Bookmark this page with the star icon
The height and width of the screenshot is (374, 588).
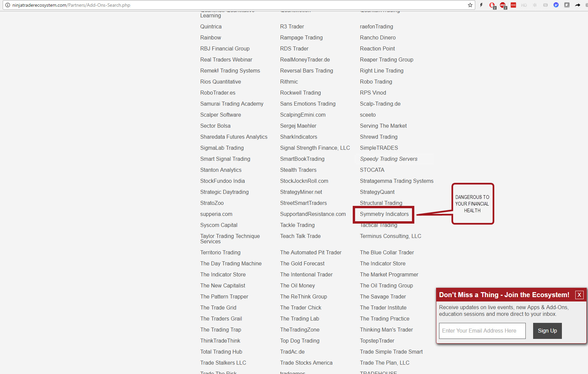tap(470, 5)
